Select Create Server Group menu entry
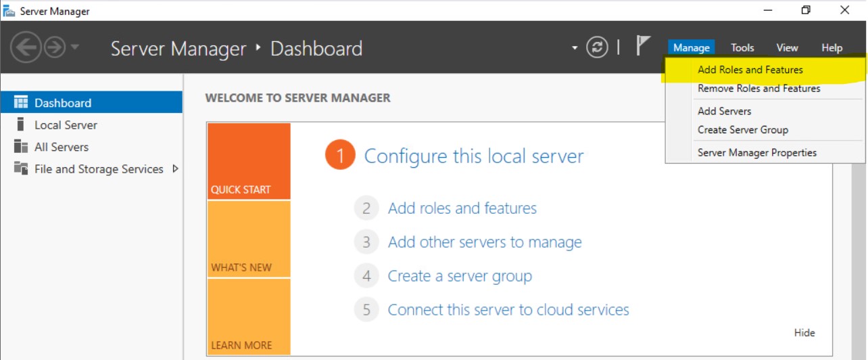 [742, 130]
